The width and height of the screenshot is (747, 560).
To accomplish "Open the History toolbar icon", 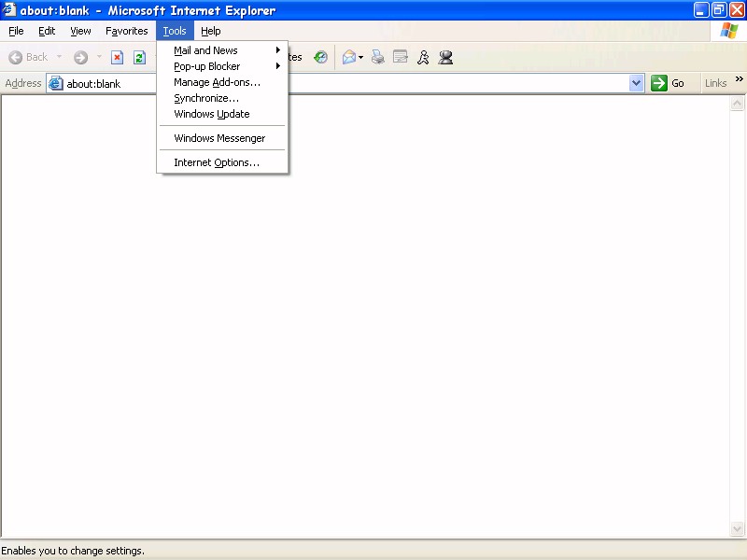I will point(320,57).
